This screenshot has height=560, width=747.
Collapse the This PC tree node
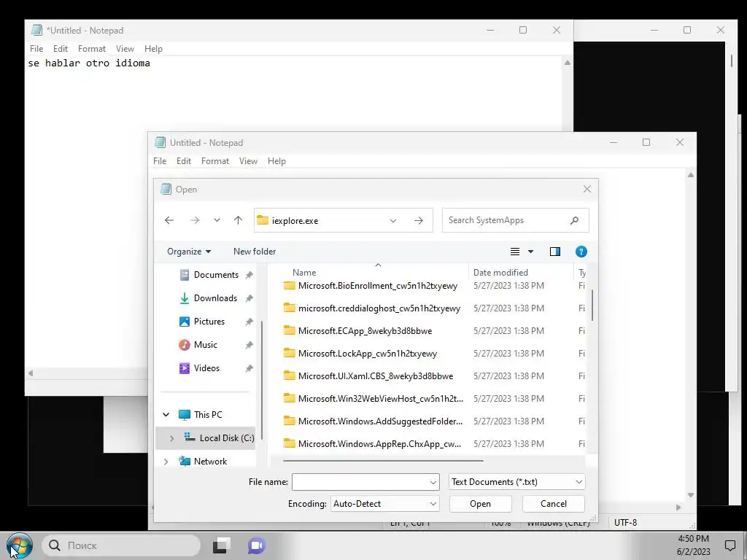[166, 415]
